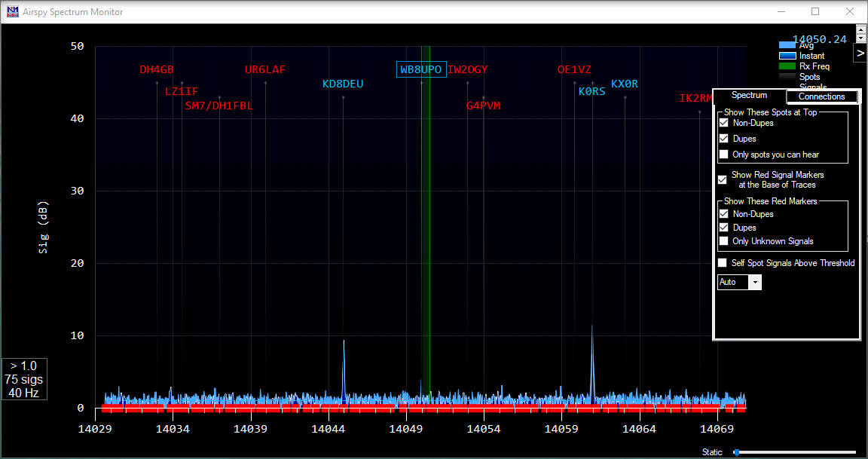Select the Spectrum tab
Viewport: 868px width, 459px height.
coord(749,96)
